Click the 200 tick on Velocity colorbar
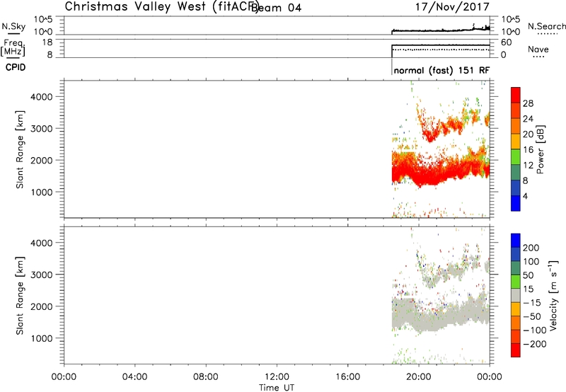This screenshot has width=566, height=392. [531, 248]
